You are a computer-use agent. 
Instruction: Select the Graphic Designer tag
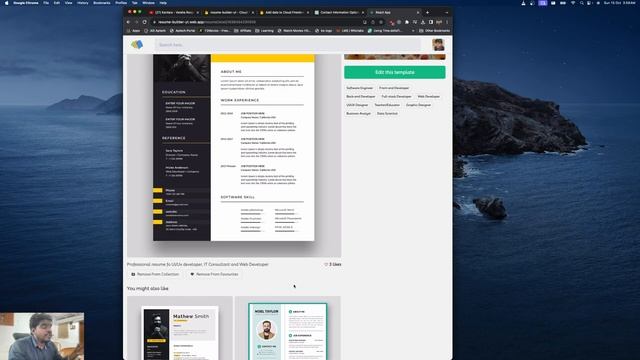point(418,105)
